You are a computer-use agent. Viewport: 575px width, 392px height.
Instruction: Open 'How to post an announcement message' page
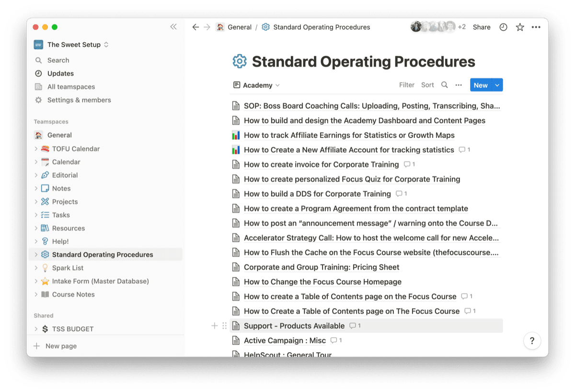371,223
